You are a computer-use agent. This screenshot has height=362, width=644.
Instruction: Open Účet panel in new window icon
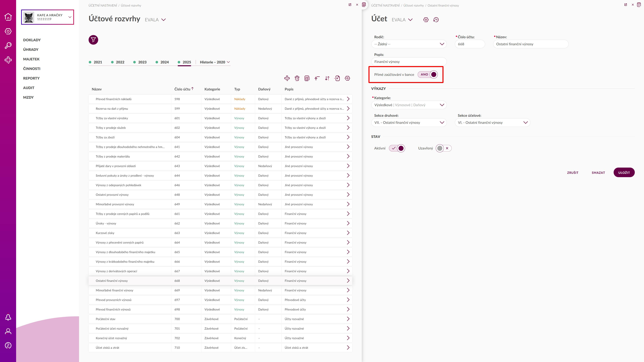point(626,5)
